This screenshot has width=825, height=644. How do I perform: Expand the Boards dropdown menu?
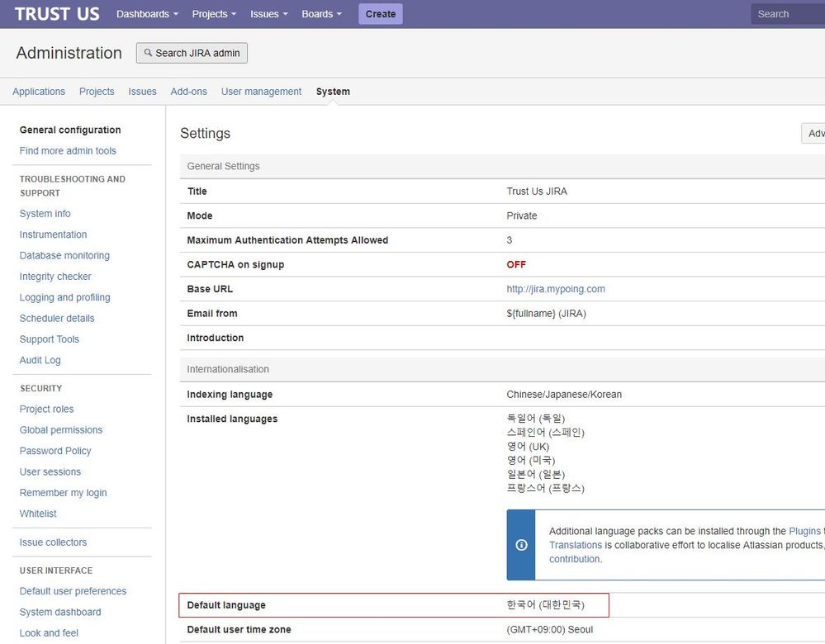click(x=321, y=14)
